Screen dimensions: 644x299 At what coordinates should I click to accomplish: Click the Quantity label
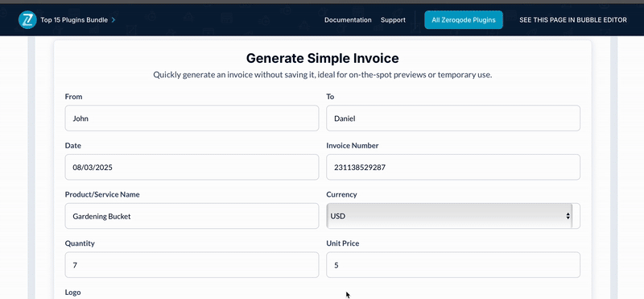(x=80, y=243)
